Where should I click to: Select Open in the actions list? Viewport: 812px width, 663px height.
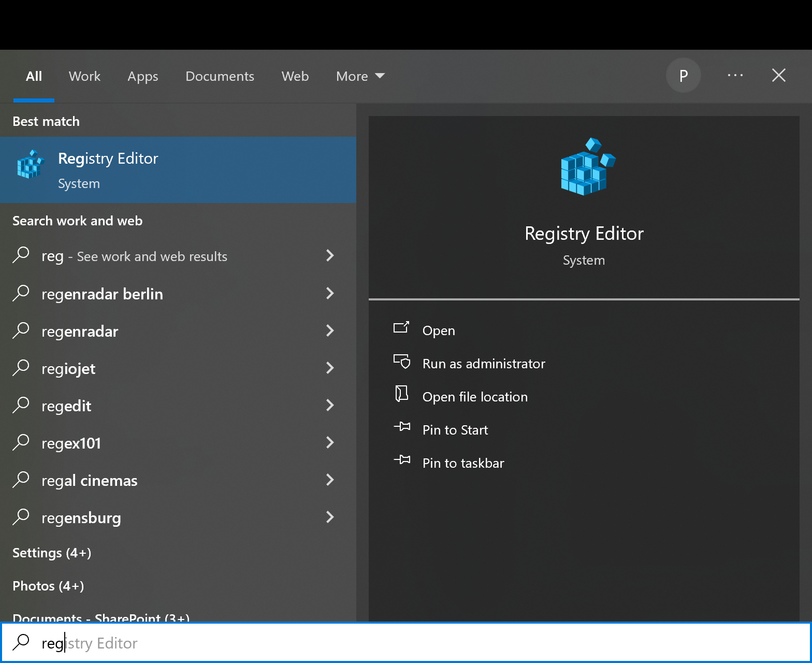tap(439, 330)
